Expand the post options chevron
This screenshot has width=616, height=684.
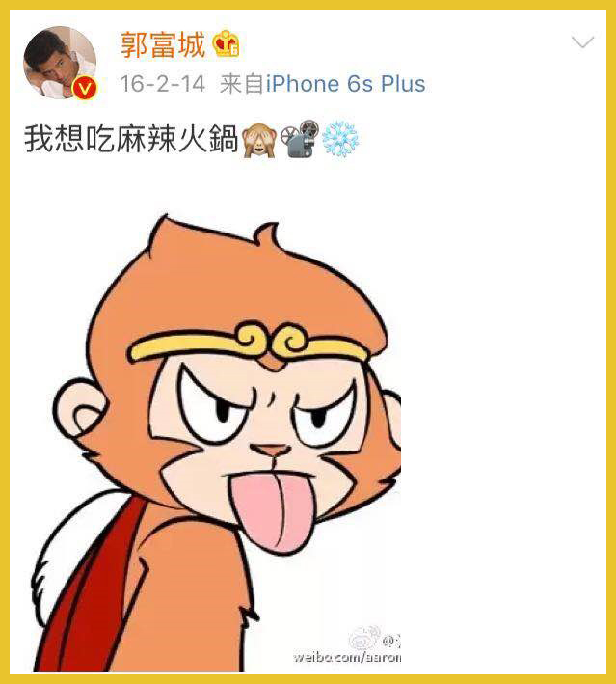click(582, 41)
